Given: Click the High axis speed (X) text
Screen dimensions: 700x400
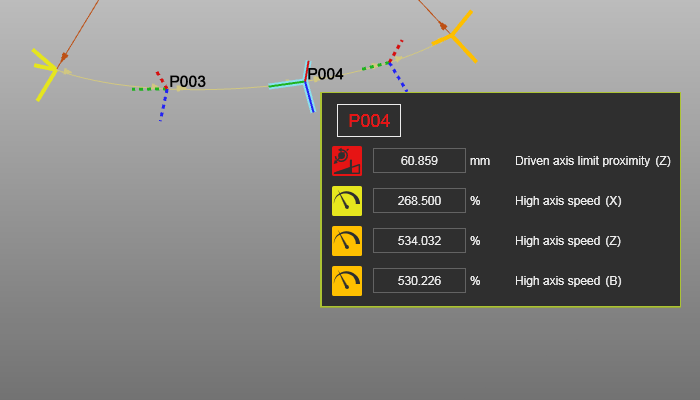Looking at the screenshot, I should pos(568,200).
